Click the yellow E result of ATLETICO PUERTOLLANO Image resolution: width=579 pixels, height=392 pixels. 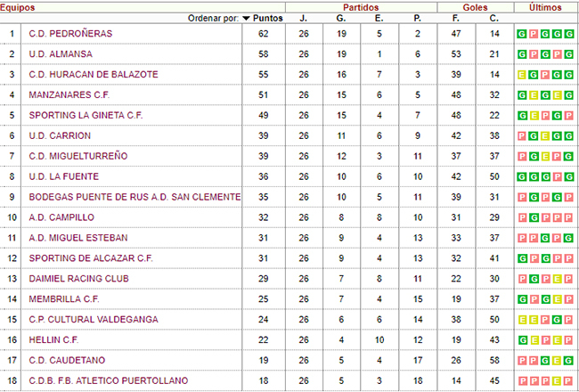click(557, 381)
